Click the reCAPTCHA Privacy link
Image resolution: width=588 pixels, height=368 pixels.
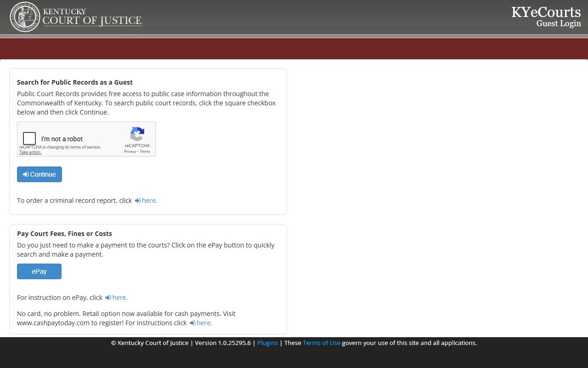click(x=130, y=151)
